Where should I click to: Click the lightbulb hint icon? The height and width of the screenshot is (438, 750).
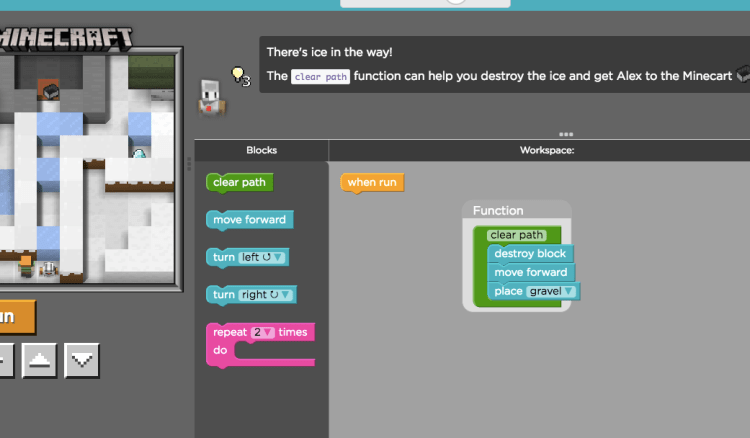click(238, 74)
